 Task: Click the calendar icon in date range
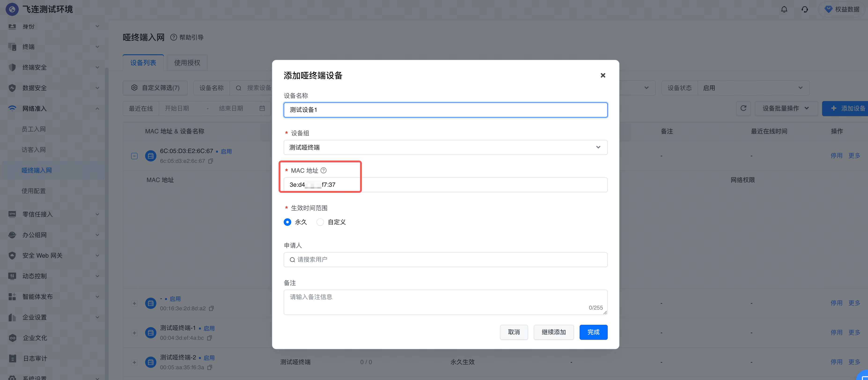coord(262,109)
